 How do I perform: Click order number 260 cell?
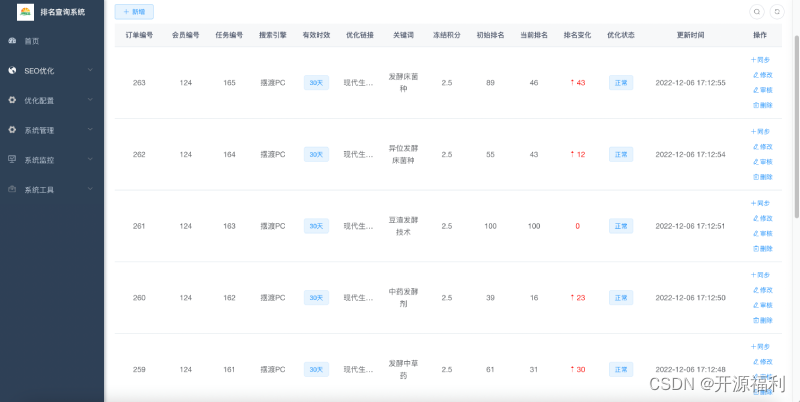[139, 298]
